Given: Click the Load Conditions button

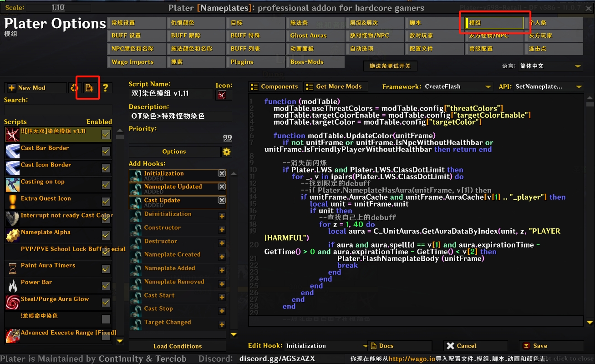Looking at the screenshot, I should point(177,346).
